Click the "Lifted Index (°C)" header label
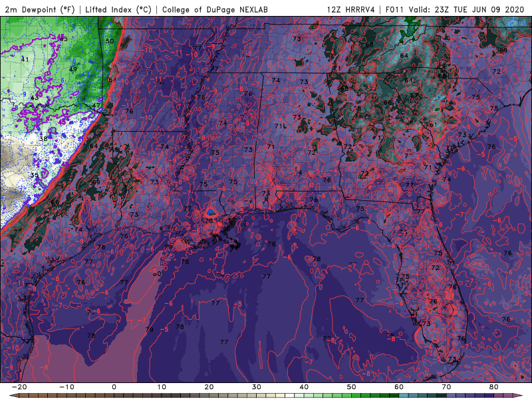 (x=118, y=9)
